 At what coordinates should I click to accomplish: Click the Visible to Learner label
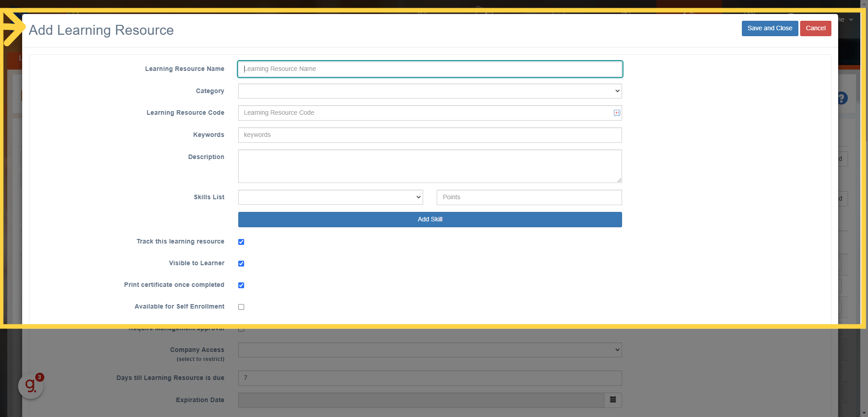pyautogui.click(x=197, y=263)
